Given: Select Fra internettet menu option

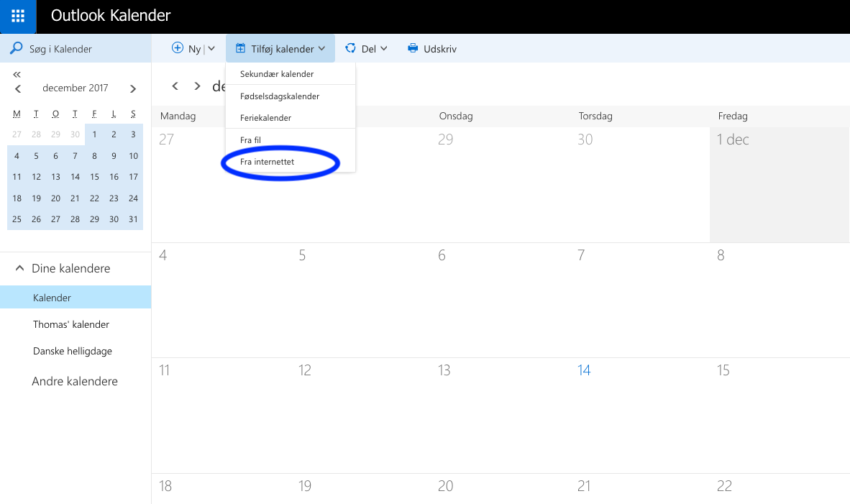Looking at the screenshot, I should tap(267, 162).
